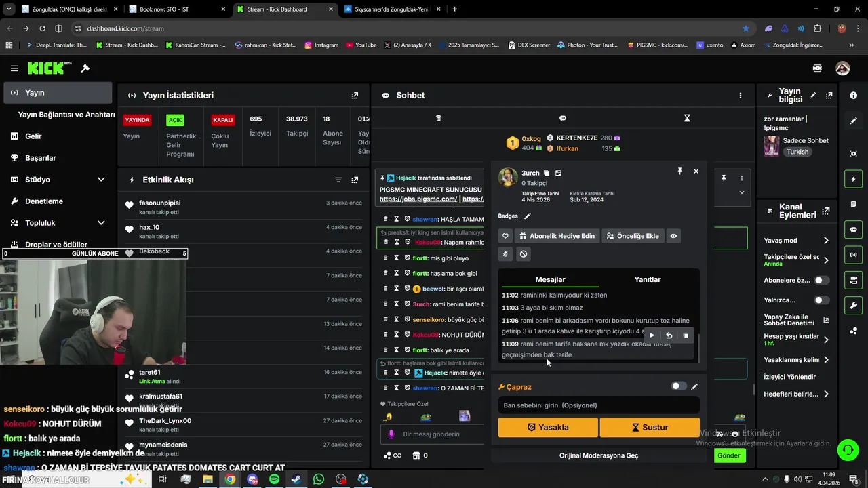The image size is (868, 488).
Task: Click the wrench icon in the right sidebar
Action: point(853,305)
